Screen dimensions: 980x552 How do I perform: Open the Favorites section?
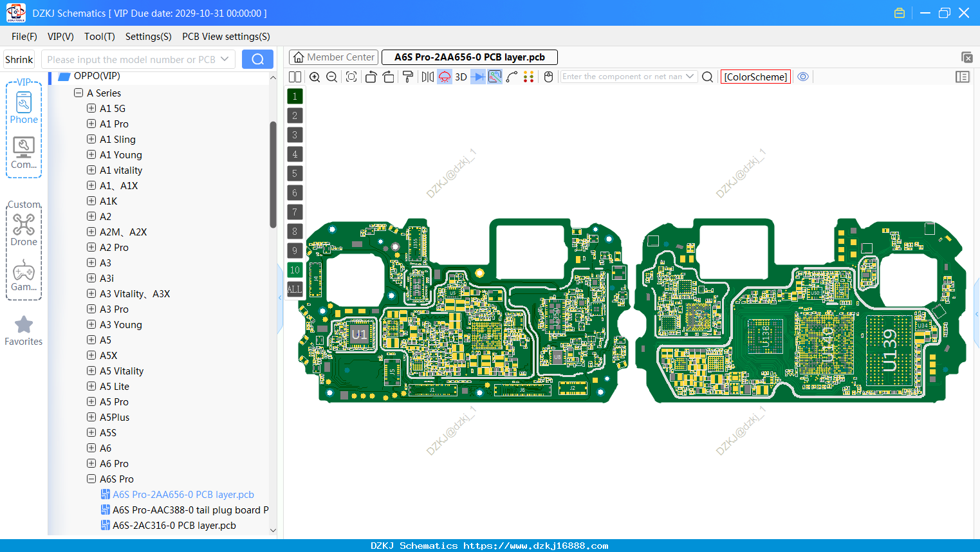tap(24, 331)
